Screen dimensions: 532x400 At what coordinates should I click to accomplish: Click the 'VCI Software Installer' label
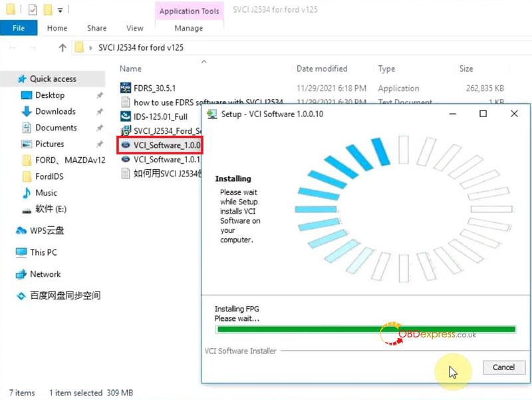[x=240, y=351]
